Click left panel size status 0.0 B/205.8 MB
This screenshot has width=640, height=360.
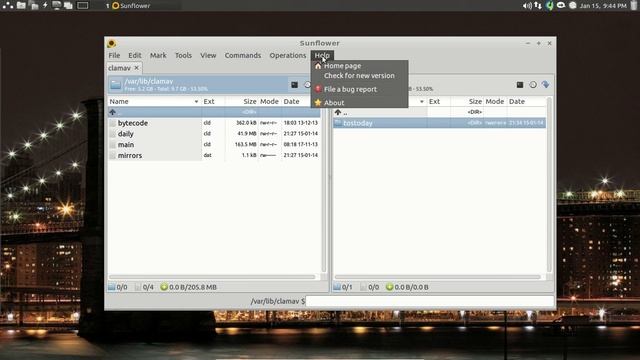tap(189, 287)
